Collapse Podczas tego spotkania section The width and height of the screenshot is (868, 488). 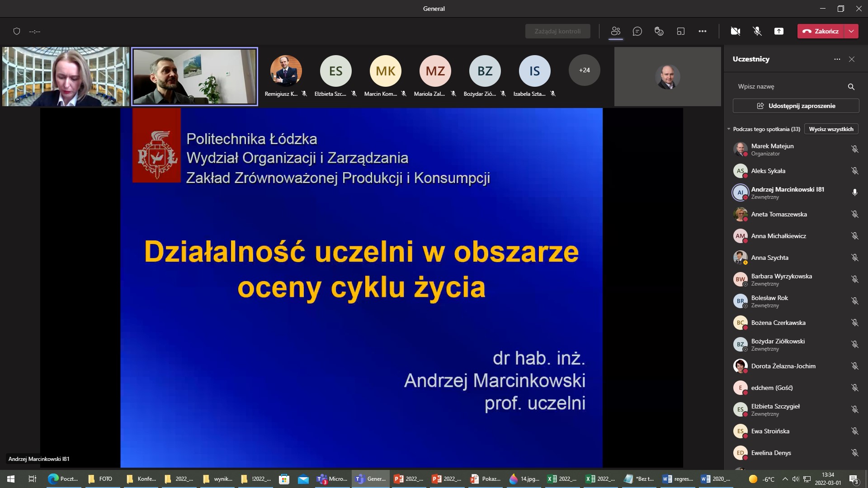(x=729, y=129)
